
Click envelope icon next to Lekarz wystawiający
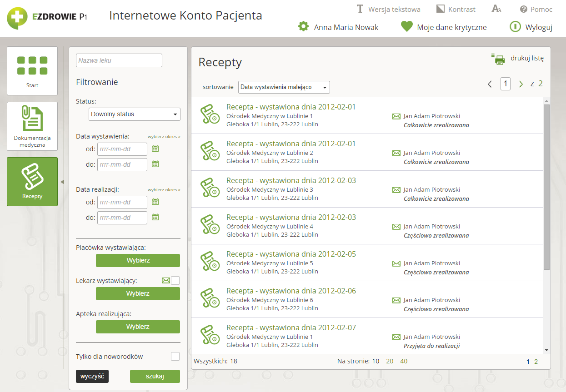165,281
